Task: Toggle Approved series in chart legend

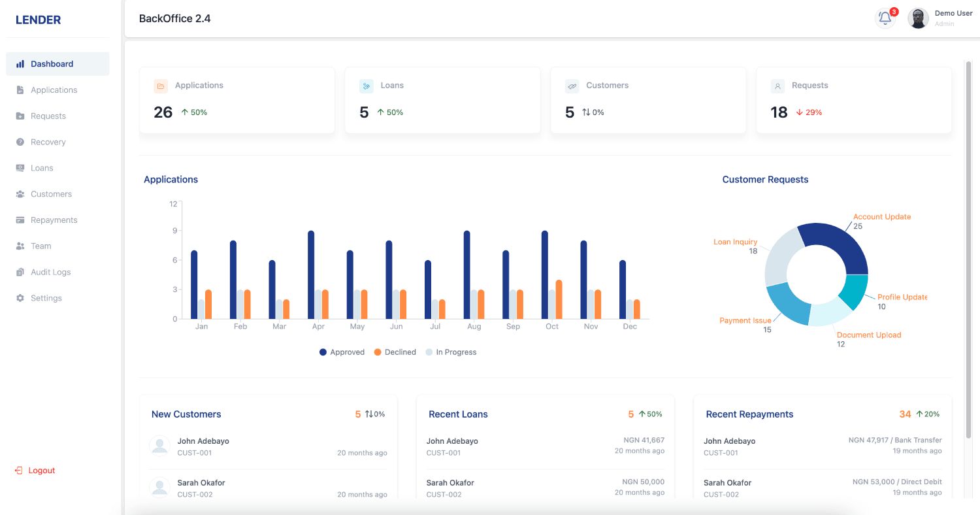Action: coord(342,352)
